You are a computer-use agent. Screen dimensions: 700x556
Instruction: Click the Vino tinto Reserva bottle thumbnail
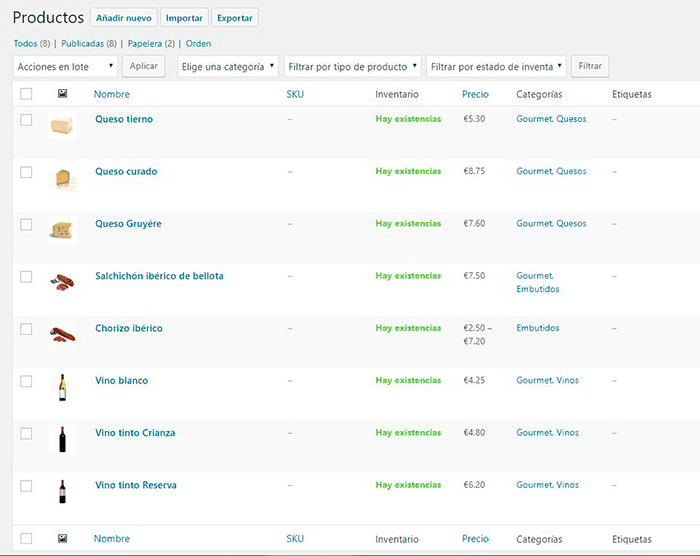click(x=62, y=491)
